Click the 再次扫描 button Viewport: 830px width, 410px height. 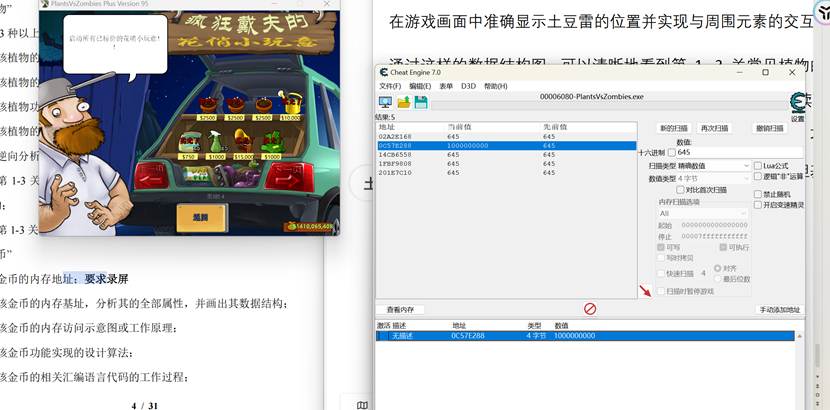(715, 129)
